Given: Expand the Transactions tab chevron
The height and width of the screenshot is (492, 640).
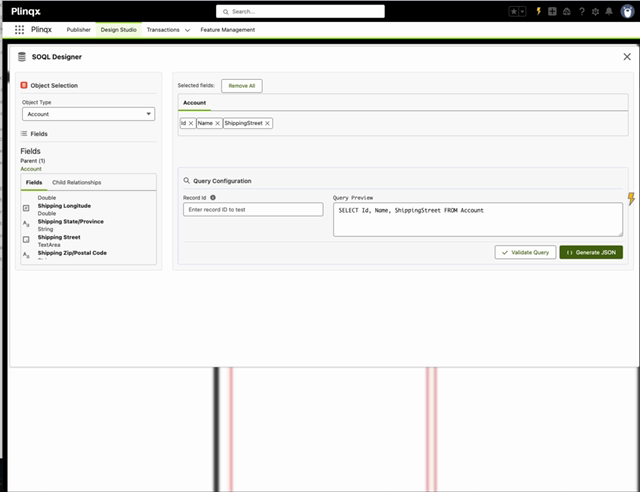Looking at the screenshot, I should 187,30.
